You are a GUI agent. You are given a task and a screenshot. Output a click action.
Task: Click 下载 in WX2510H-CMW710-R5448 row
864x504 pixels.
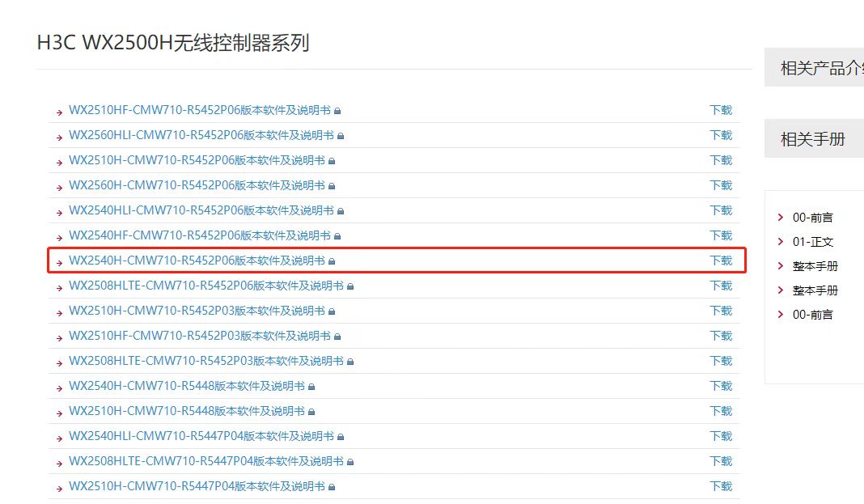point(721,411)
